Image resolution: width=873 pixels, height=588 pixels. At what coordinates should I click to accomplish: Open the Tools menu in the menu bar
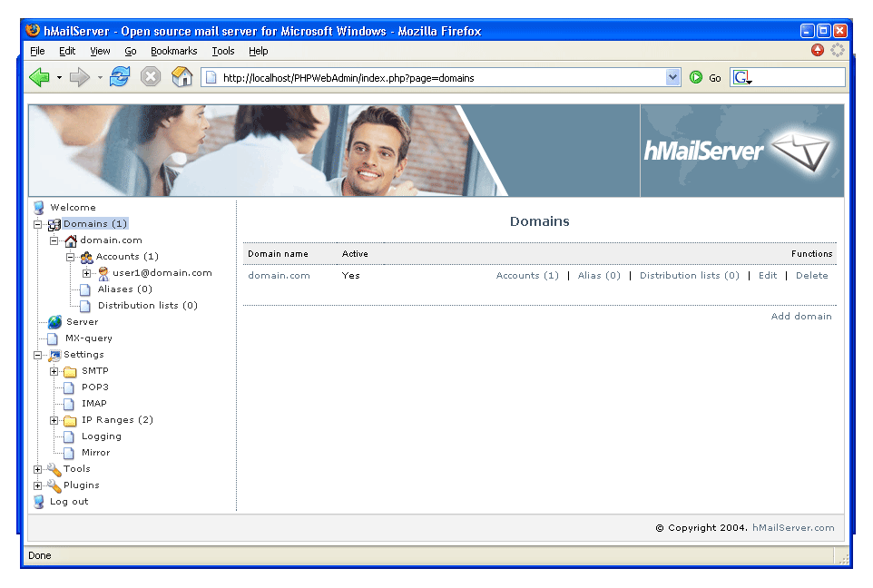coord(223,51)
